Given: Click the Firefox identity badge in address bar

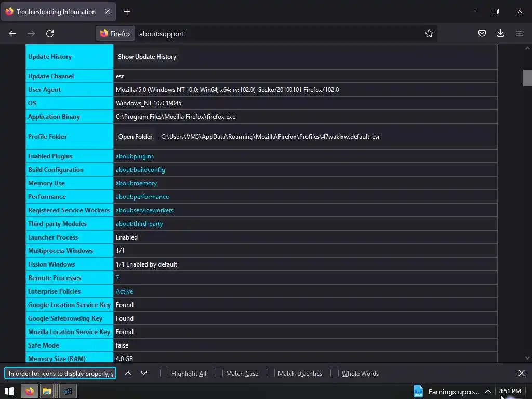Looking at the screenshot, I should pyautogui.click(x=115, y=34).
